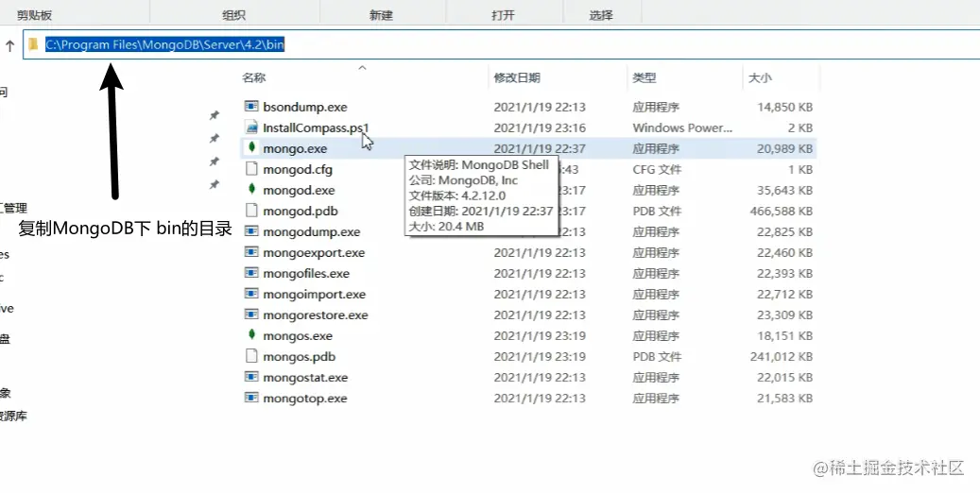Sort files by the 类型 column header

tap(645, 78)
